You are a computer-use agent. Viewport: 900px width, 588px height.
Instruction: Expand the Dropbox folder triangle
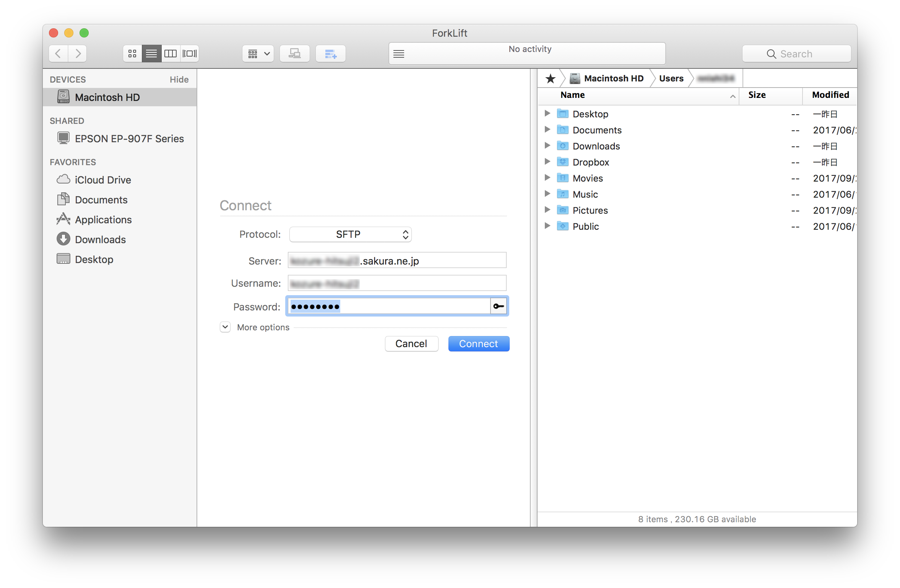(547, 162)
